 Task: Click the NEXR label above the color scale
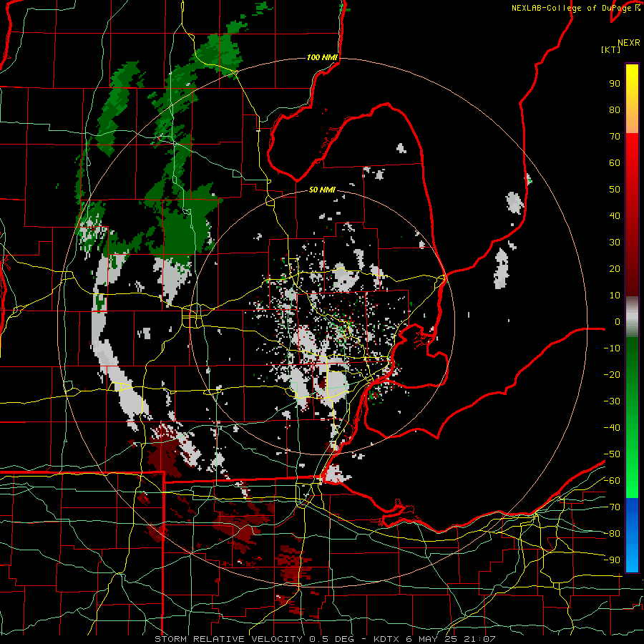pos(629,43)
